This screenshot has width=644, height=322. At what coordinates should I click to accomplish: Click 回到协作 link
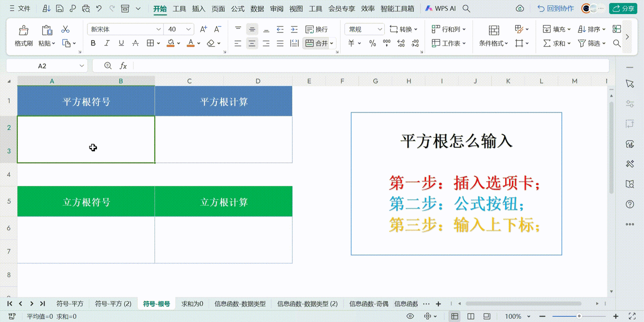[x=556, y=8]
